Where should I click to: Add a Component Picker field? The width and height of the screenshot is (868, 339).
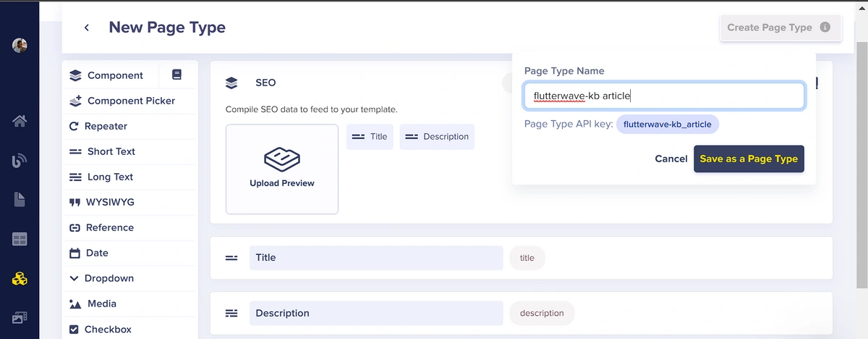pyautogui.click(x=129, y=101)
